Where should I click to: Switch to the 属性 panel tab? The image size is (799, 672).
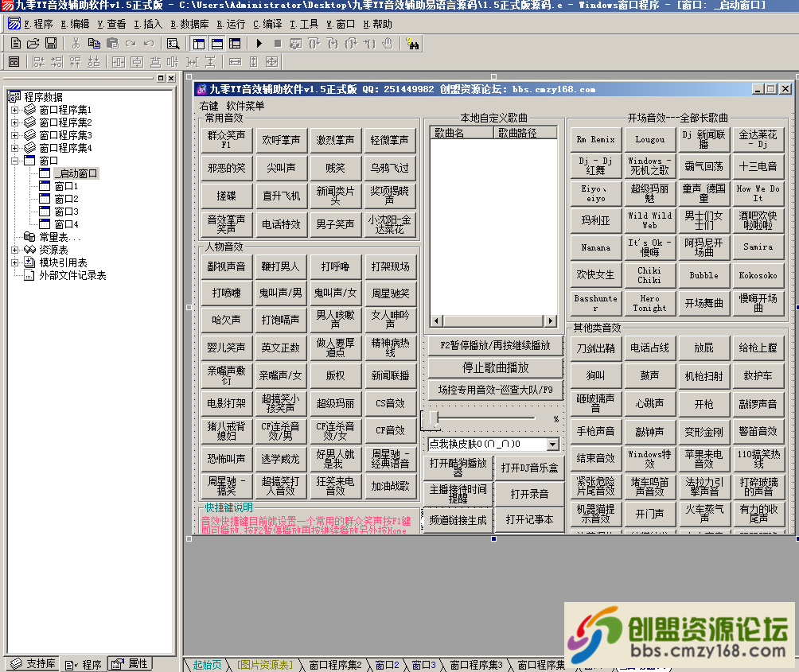130,664
